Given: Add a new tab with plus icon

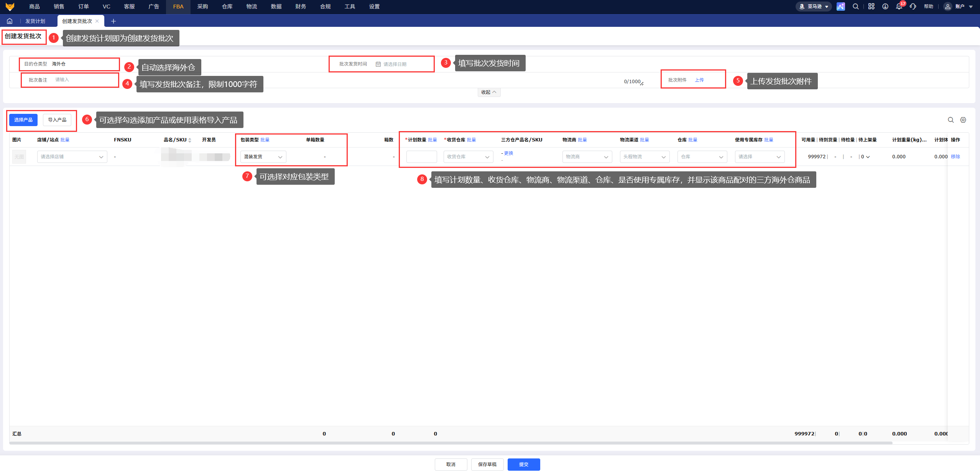Looking at the screenshot, I should (x=113, y=21).
